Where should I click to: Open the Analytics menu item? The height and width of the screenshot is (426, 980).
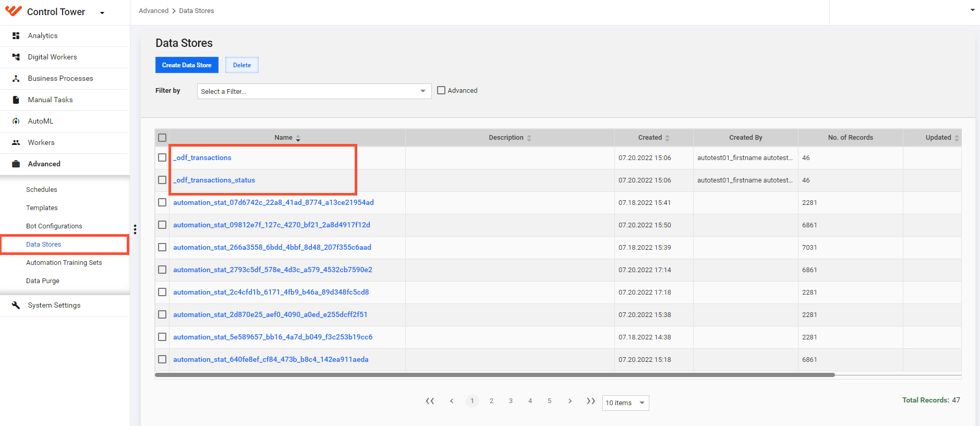pos(43,35)
